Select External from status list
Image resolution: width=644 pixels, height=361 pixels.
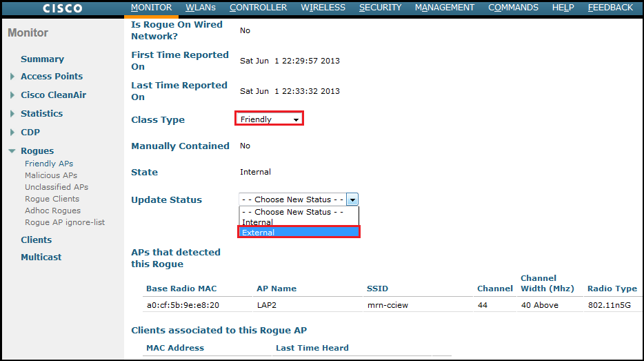tap(299, 233)
